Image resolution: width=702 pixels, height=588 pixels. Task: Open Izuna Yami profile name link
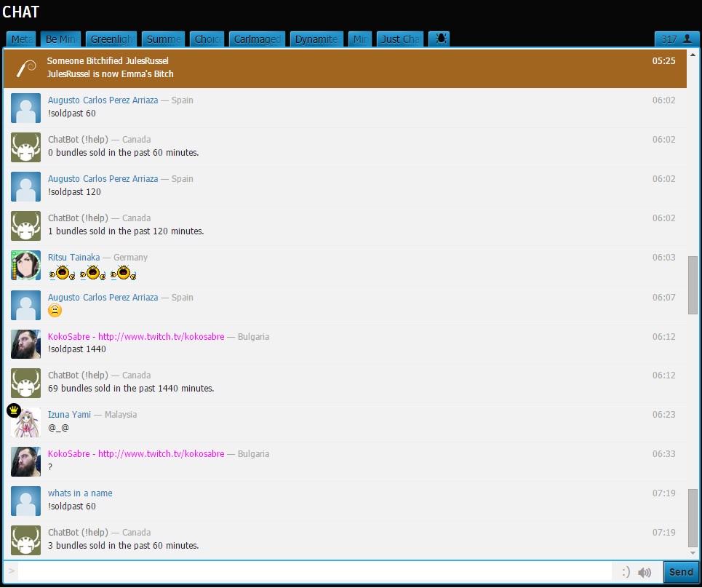tap(69, 415)
